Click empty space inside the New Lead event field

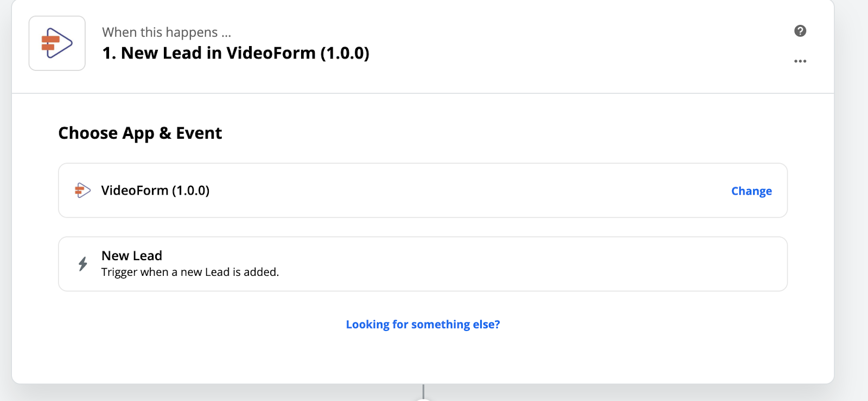coord(488,264)
